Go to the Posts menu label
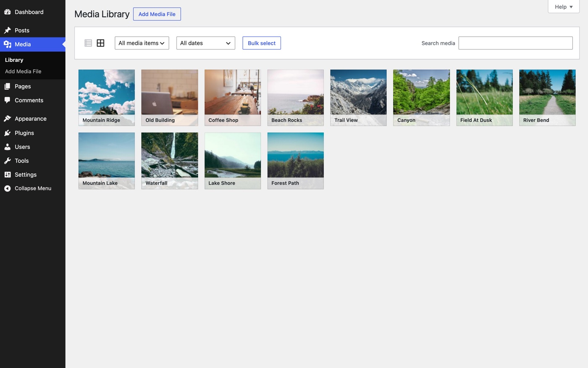The width and height of the screenshot is (588, 368). coord(22,30)
